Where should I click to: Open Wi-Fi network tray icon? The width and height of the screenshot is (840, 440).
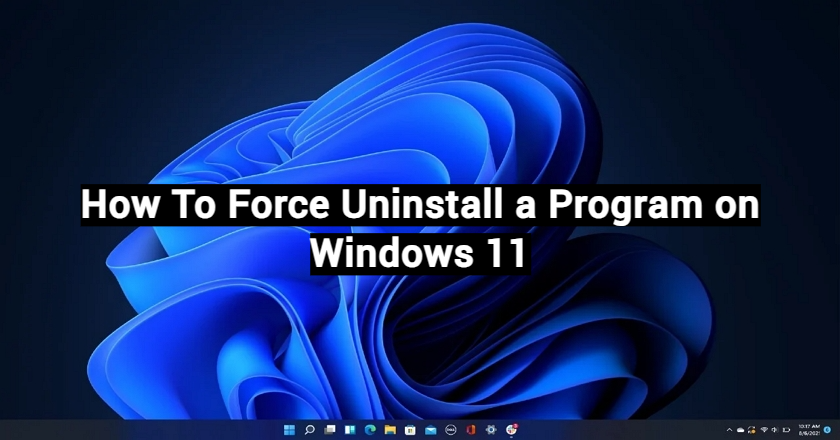(764, 430)
